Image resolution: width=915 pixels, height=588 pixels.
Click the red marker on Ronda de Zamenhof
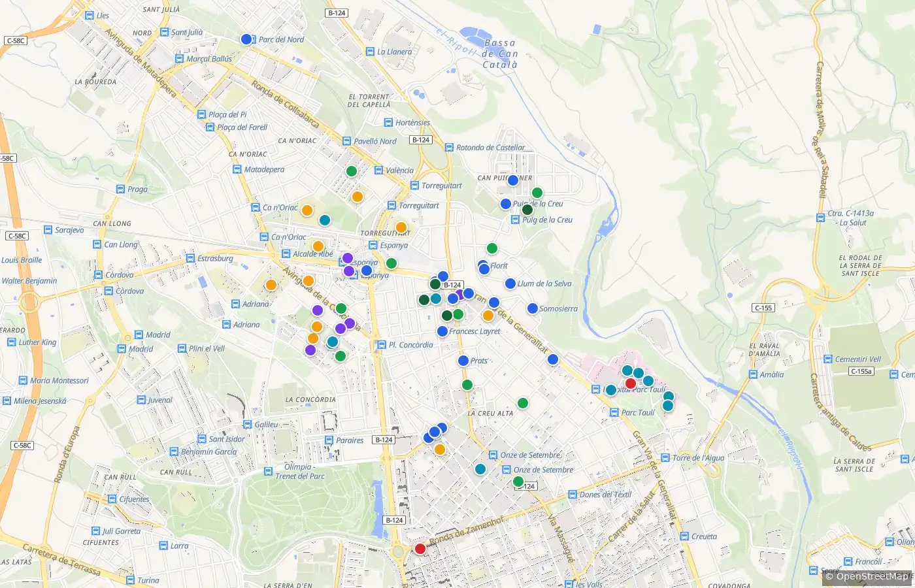(x=420, y=549)
